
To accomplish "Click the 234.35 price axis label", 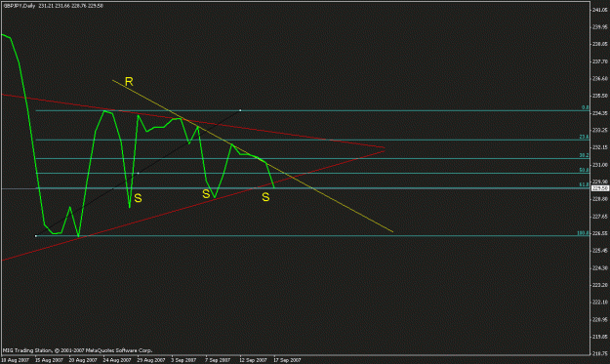I will pos(600,113).
